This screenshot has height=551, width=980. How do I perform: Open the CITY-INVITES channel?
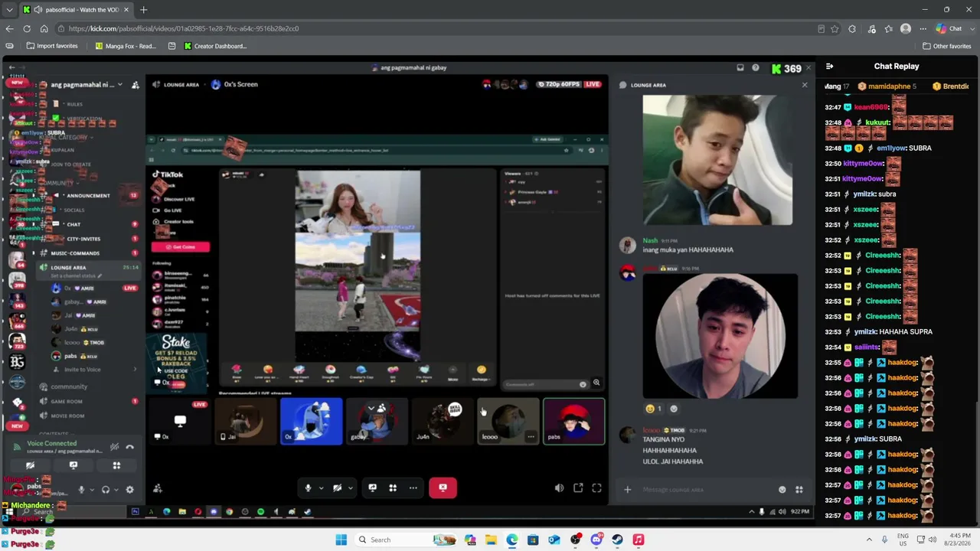90,239
